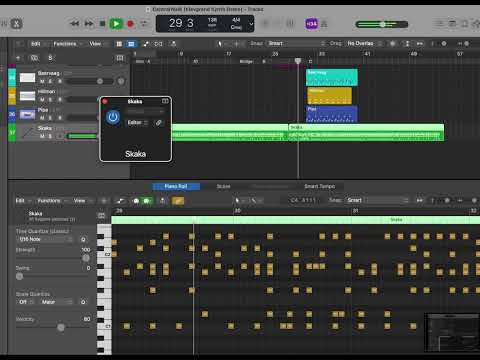Click the Skaka track instrument icon

(x=28, y=133)
